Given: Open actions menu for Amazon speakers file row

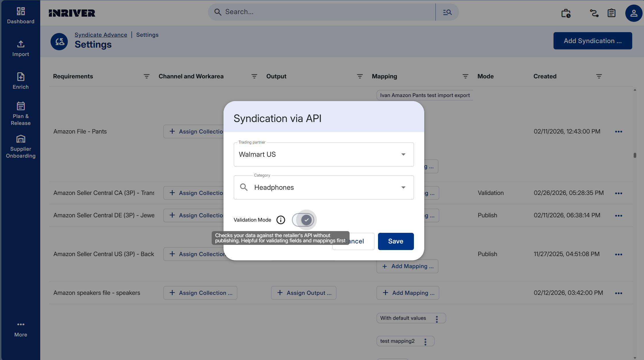Looking at the screenshot, I should pyautogui.click(x=618, y=293).
